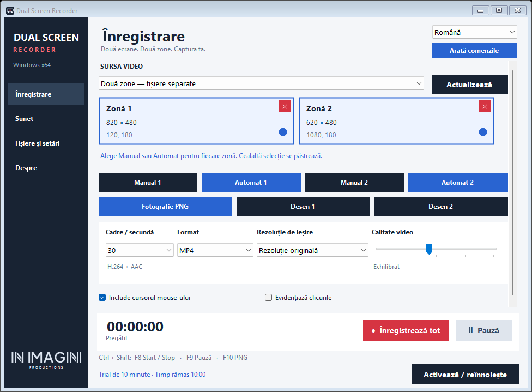Click Arată comenzile button
The width and height of the screenshot is (532, 392).
click(474, 51)
